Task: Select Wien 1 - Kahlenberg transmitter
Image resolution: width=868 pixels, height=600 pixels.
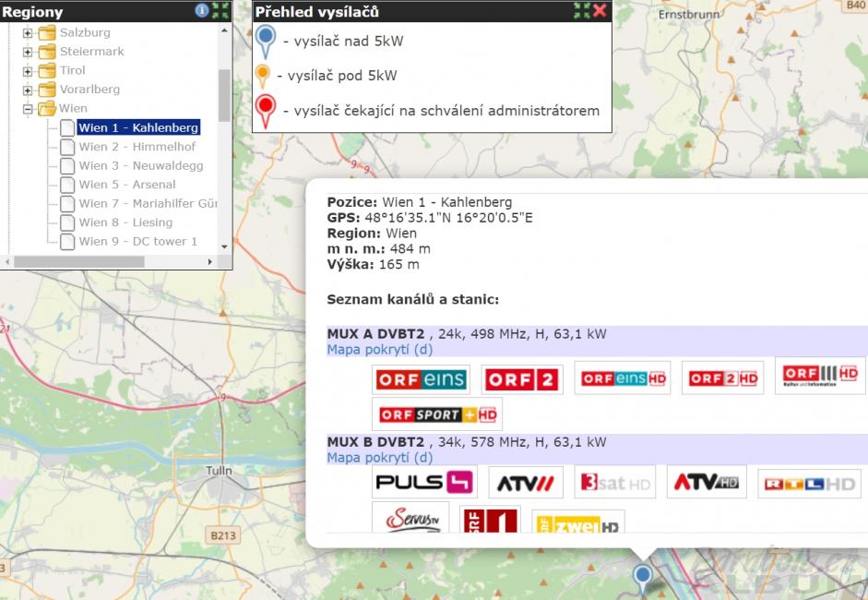Action: pos(138,127)
